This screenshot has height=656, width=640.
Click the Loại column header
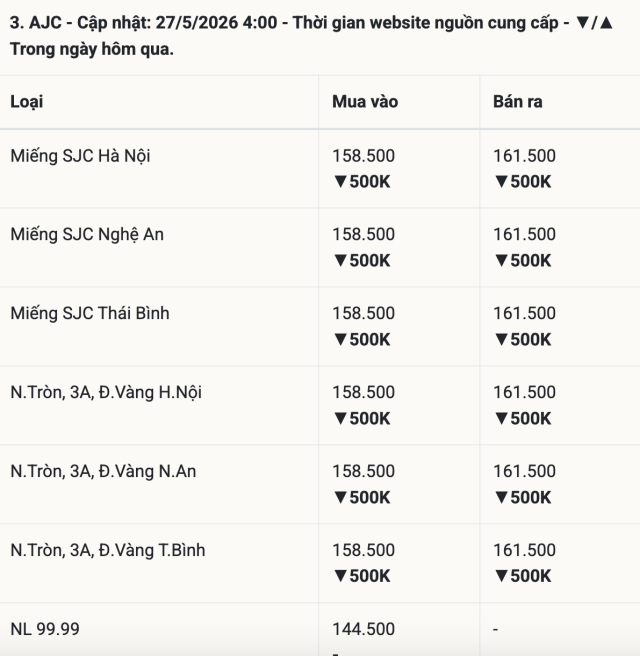(x=26, y=102)
